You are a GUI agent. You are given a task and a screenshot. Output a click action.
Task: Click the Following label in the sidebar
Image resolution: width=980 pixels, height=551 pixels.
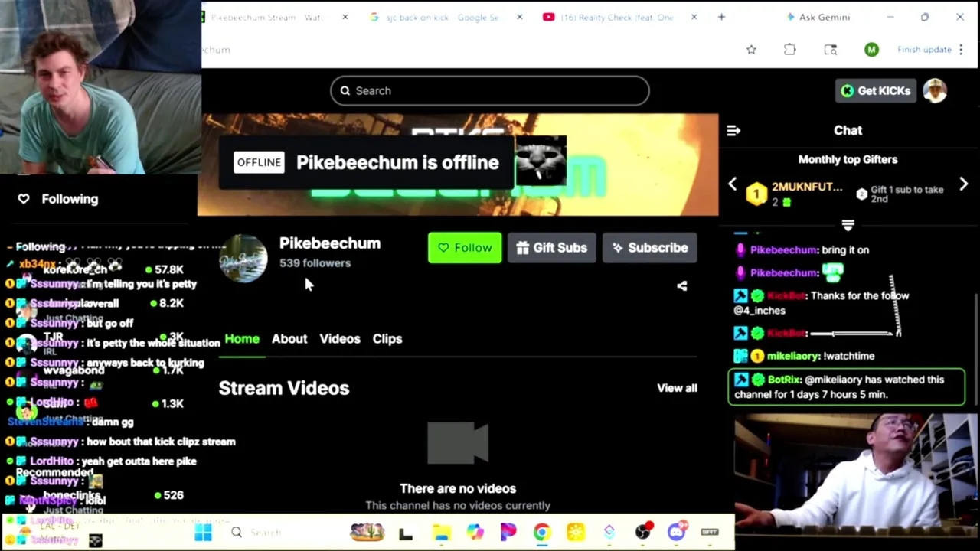pos(70,199)
